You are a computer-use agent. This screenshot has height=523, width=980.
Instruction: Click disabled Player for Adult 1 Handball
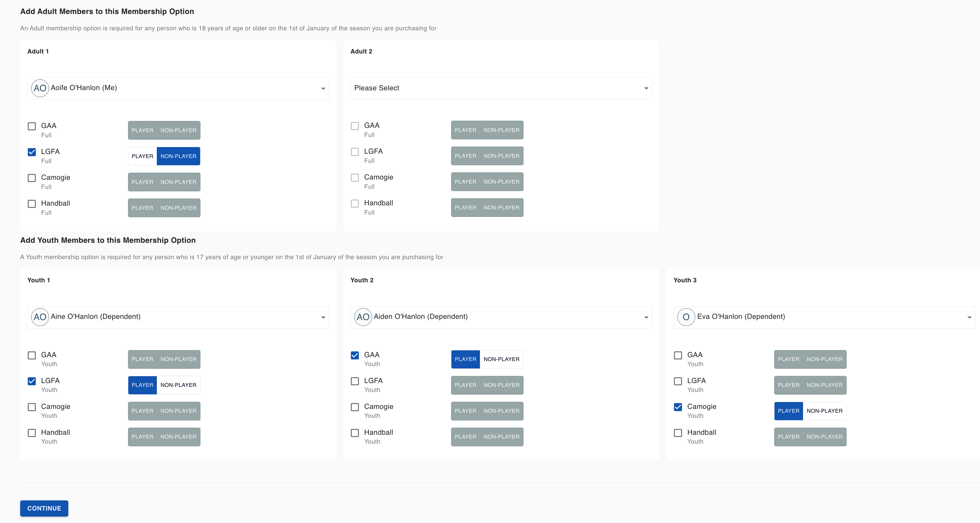point(142,208)
